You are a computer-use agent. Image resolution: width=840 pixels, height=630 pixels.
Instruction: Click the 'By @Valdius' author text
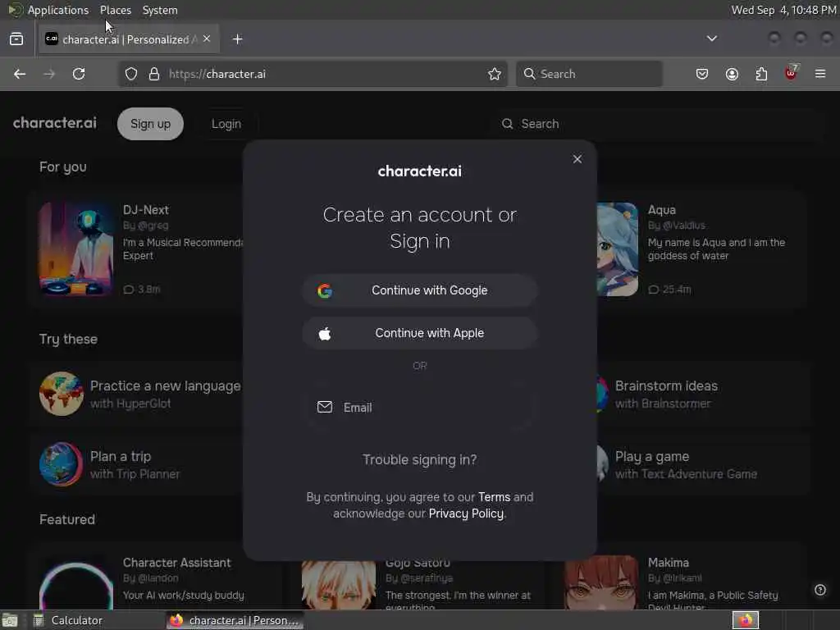pos(677,226)
